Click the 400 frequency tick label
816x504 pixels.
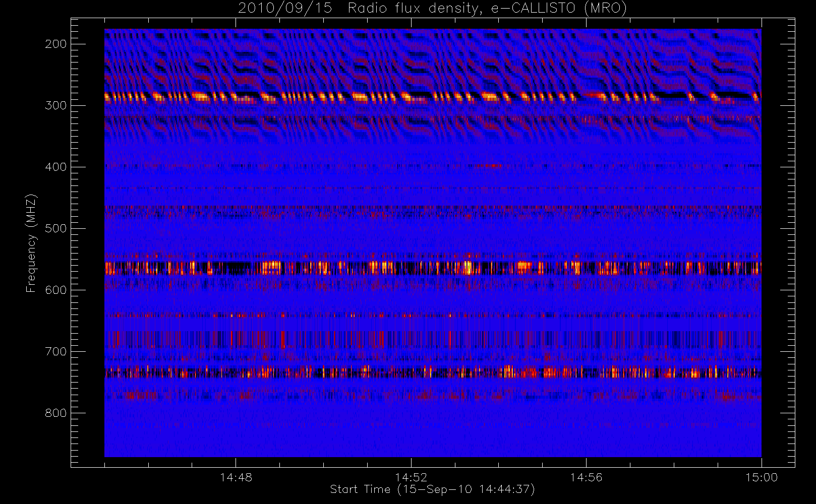[x=55, y=167]
